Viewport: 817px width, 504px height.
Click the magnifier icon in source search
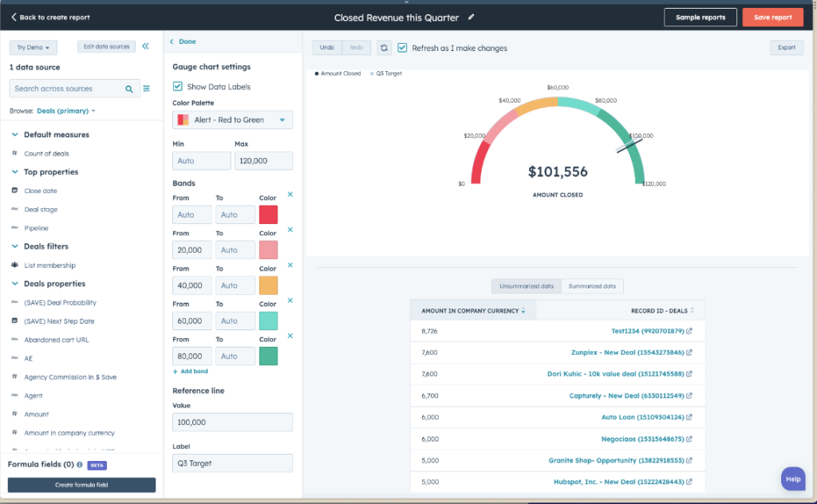click(129, 89)
